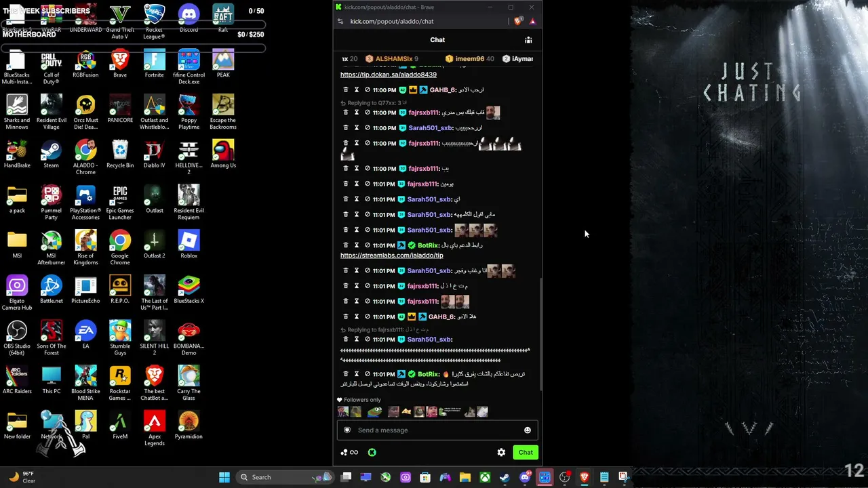Open chat settings gear icon
The image size is (868, 488).
point(501,452)
